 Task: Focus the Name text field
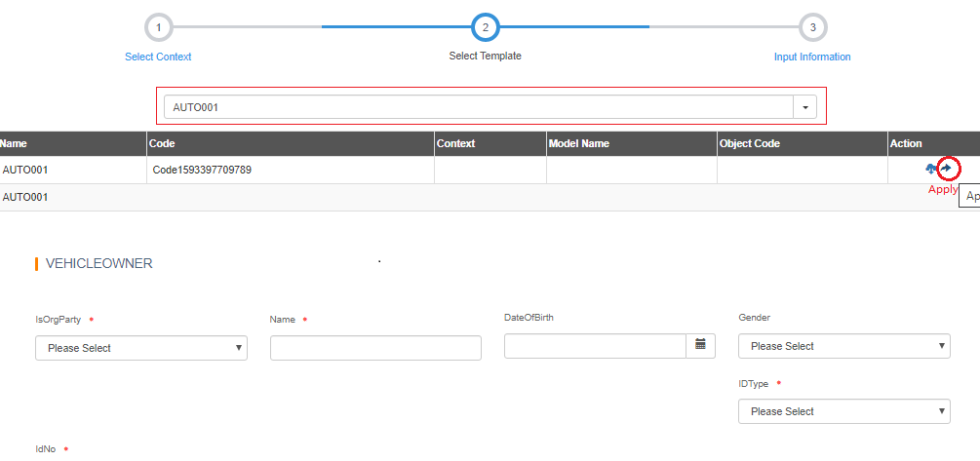pyautogui.click(x=375, y=348)
